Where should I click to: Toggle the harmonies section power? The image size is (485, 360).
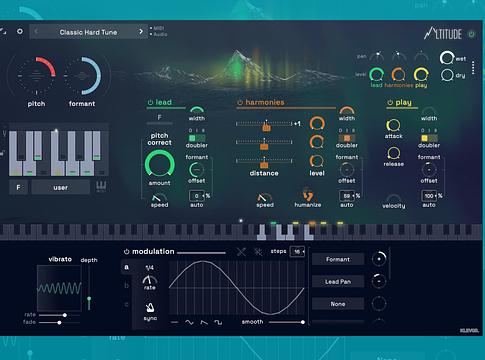(240, 102)
